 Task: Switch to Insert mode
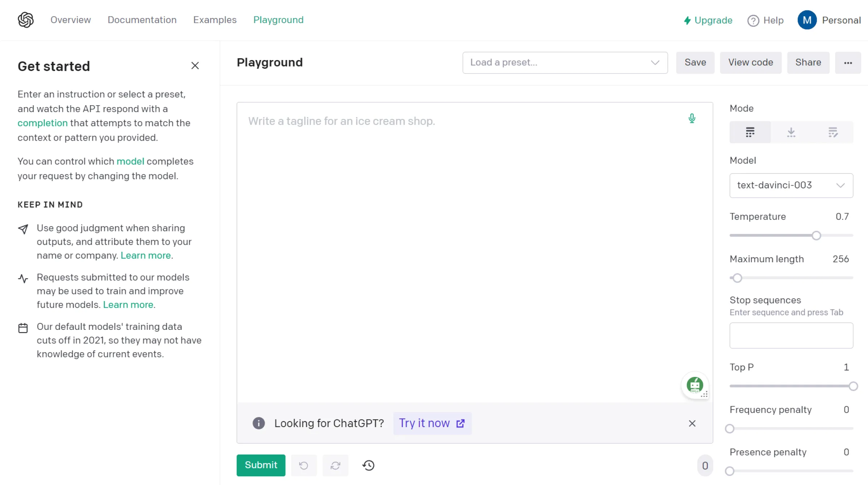(791, 132)
